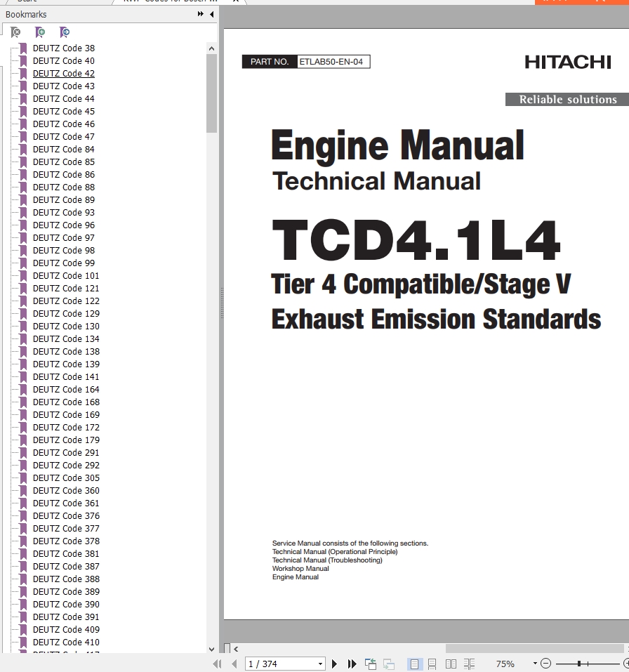The image size is (629, 672).
Task: Jump to the DEUTZ Code 44 bookmark
Action: [64, 98]
